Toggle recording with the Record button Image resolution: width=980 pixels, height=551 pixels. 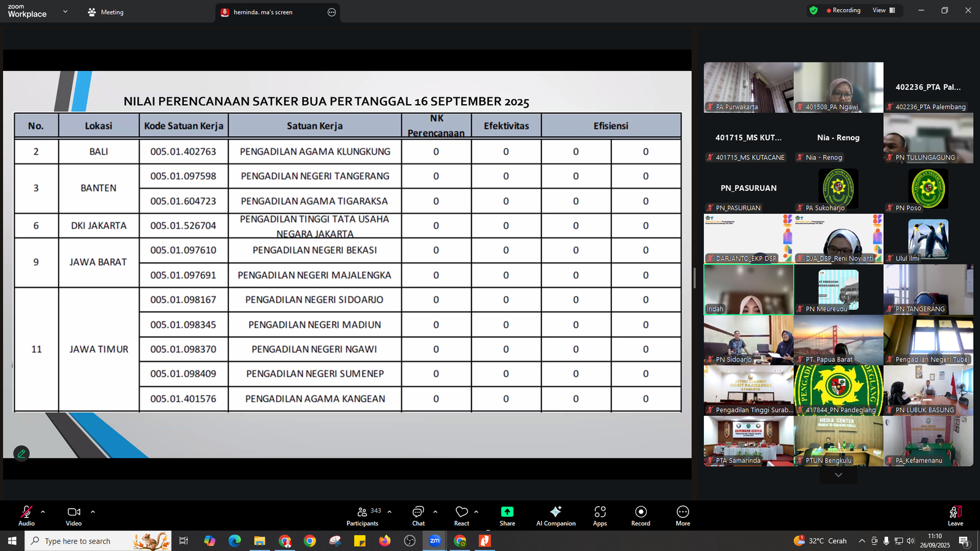click(x=641, y=515)
